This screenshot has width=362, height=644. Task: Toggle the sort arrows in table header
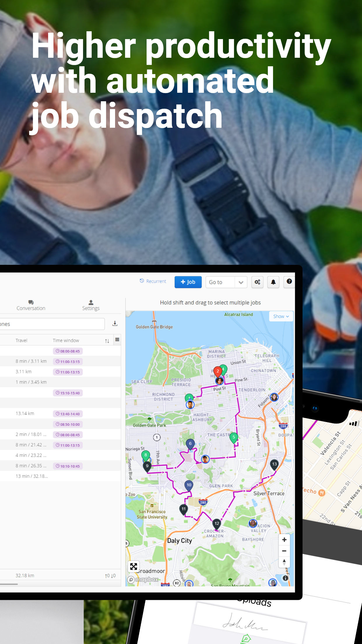(x=107, y=341)
